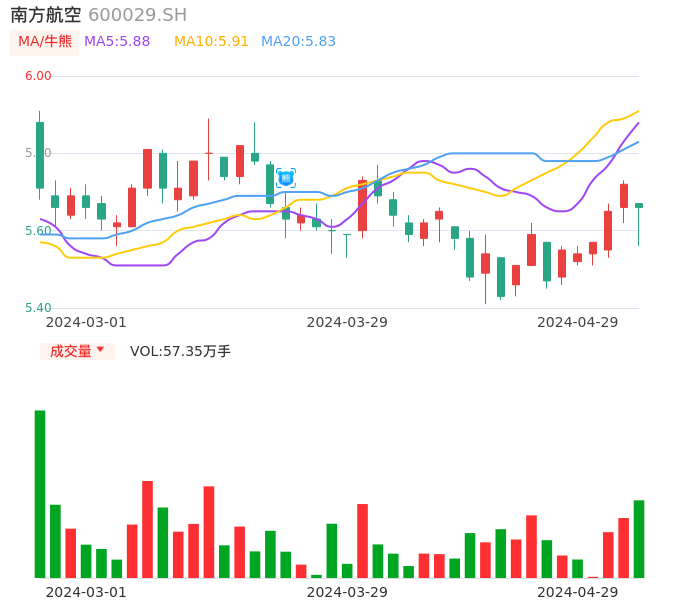Click the 2024-03-01 date label under candlestick chart
Viewport: 686px width, 606px height.
pyautogui.click(x=86, y=322)
